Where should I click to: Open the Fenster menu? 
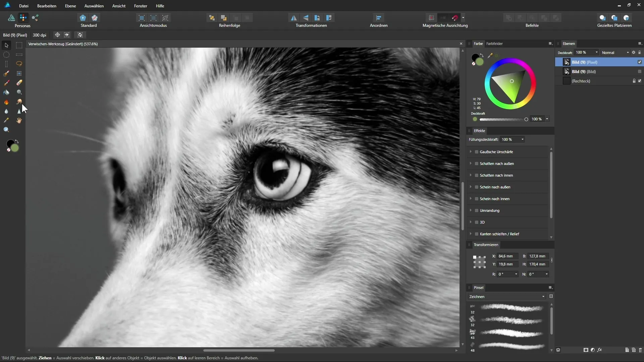(x=141, y=6)
